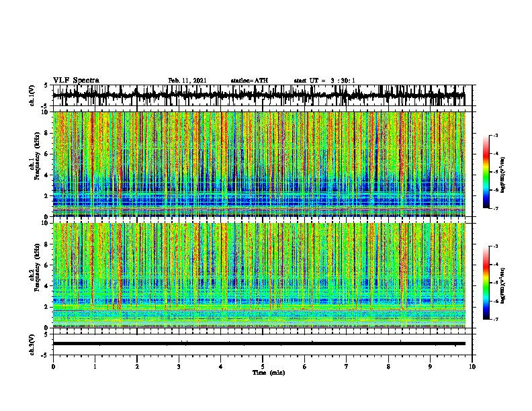Click the ch.2 spectrogram color scale bar
532x411 pixels.
(x=486, y=283)
